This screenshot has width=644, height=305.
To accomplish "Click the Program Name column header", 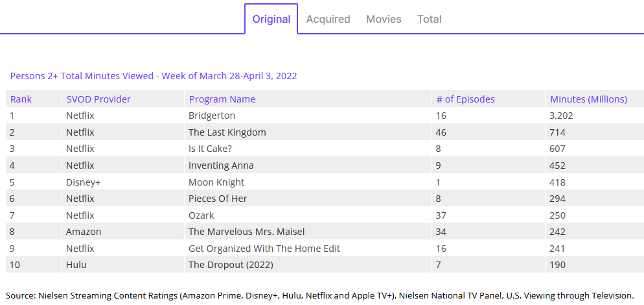I will [222, 99].
